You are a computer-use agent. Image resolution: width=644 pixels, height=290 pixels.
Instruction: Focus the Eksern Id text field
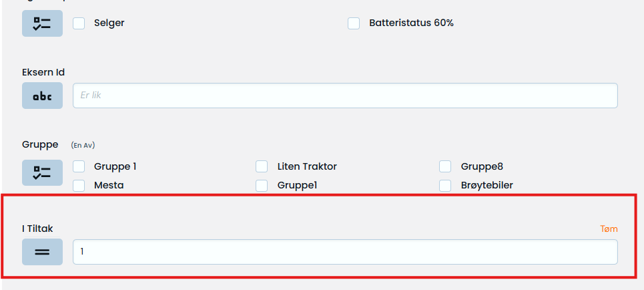pyautogui.click(x=345, y=96)
